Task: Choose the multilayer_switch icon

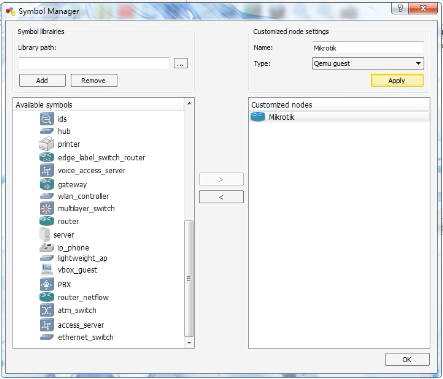Action: (x=46, y=208)
